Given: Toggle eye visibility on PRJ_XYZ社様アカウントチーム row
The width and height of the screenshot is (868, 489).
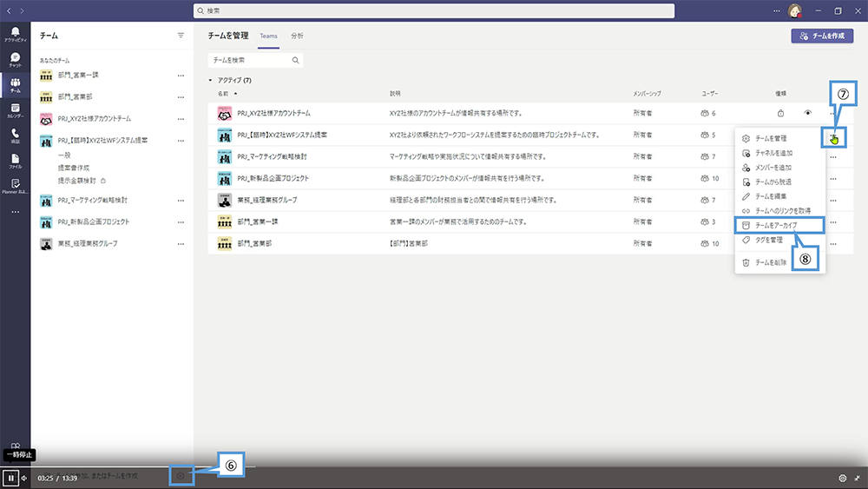Looking at the screenshot, I should point(807,113).
